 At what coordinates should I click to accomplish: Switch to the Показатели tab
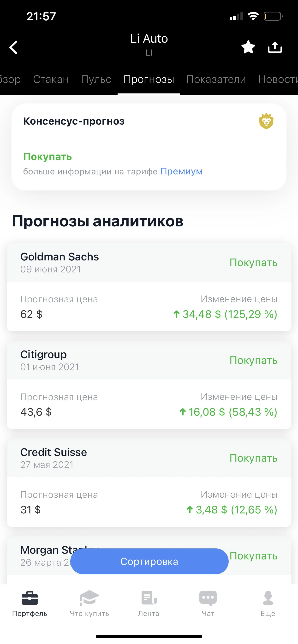coord(216,79)
